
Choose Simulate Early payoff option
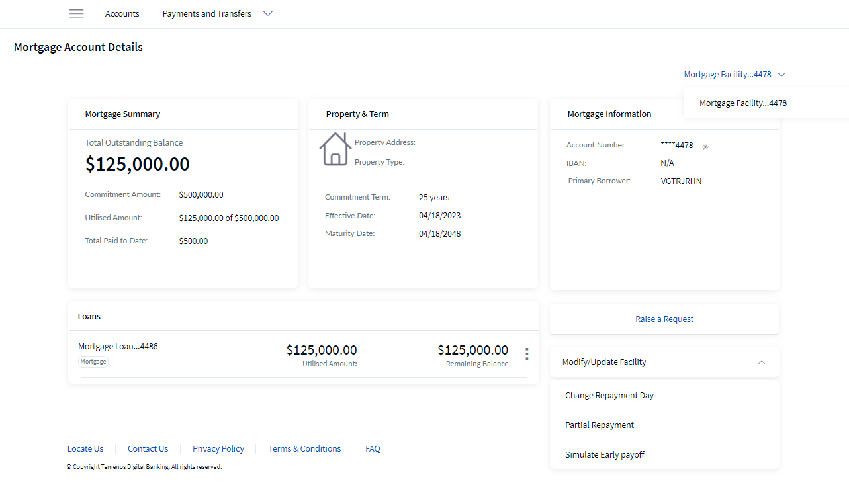click(605, 455)
